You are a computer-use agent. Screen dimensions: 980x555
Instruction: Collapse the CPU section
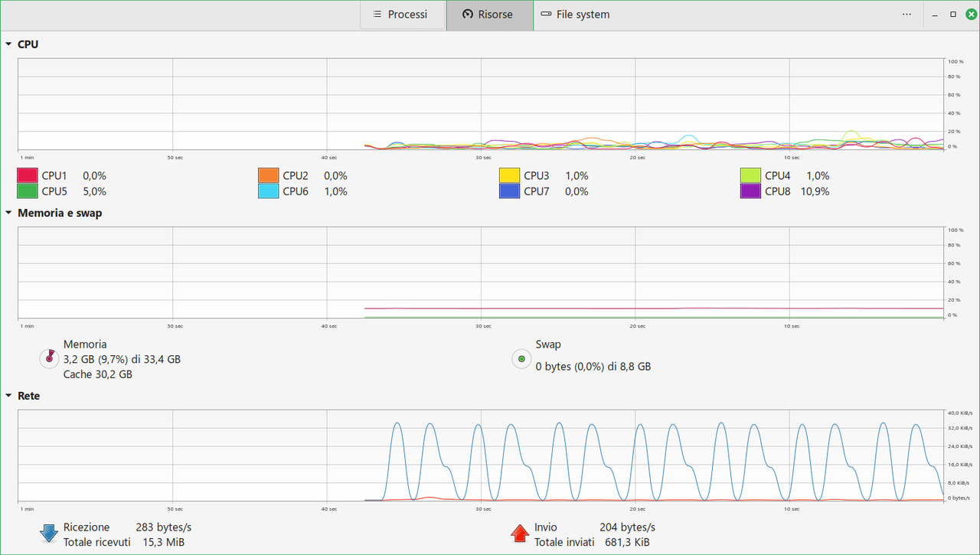(x=8, y=44)
